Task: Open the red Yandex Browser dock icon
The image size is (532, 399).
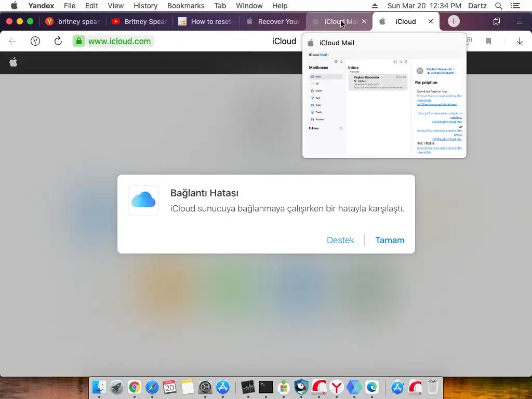Action: tap(336, 387)
